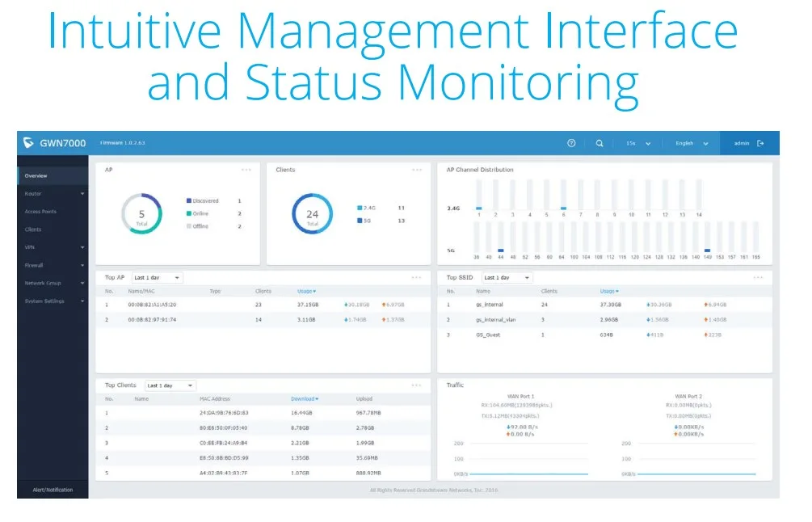This screenshot has width=812, height=522.
Task: Go to Access Points in the sidebar
Action: [40, 212]
